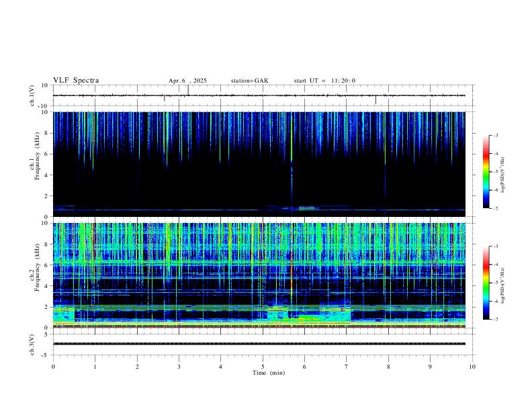
Task: Click the 'VLF Spectra' title text
Action: pyautogui.click(x=76, y=81)
